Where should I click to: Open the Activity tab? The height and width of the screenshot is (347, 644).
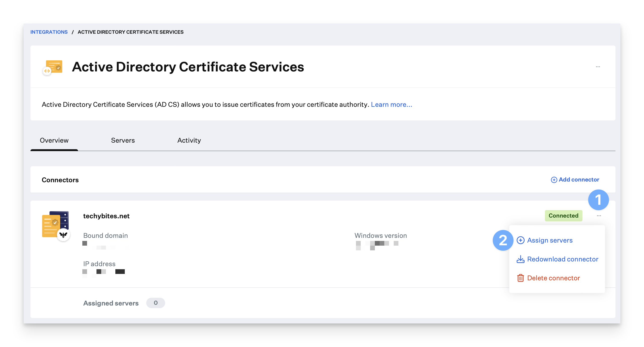[x=189, y=140]
